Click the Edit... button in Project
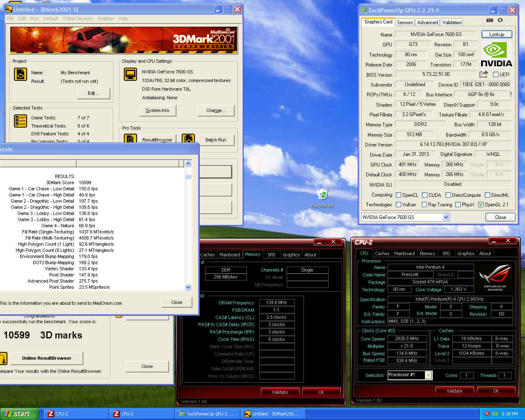525x420 pixels. [94, 93]
